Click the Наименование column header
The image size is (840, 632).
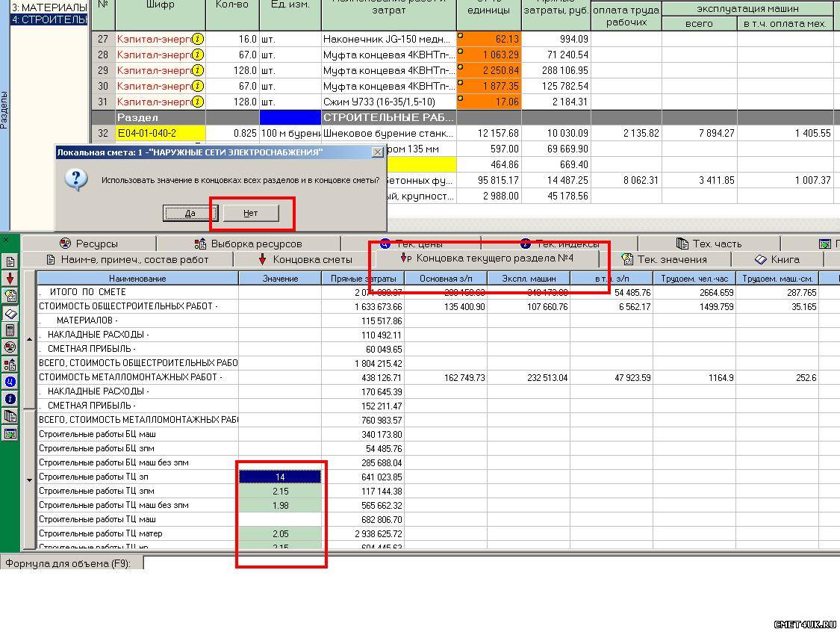137,278
